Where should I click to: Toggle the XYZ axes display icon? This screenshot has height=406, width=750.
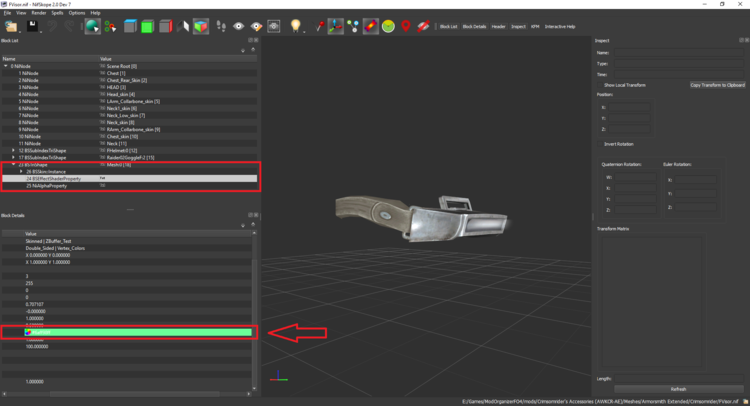tap(335, 26)
